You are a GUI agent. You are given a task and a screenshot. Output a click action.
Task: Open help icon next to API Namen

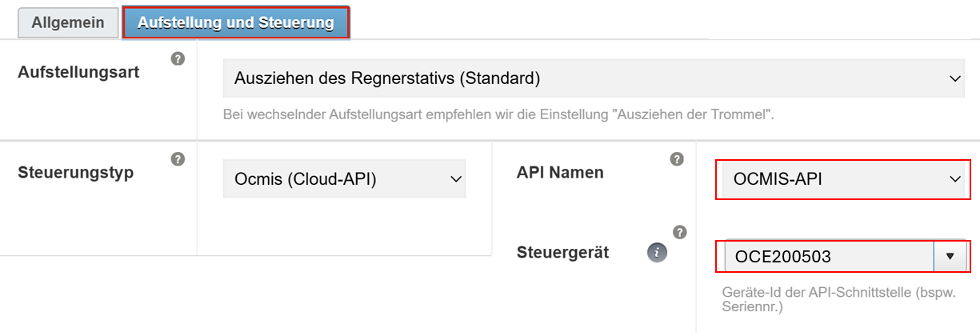(677, 158)
